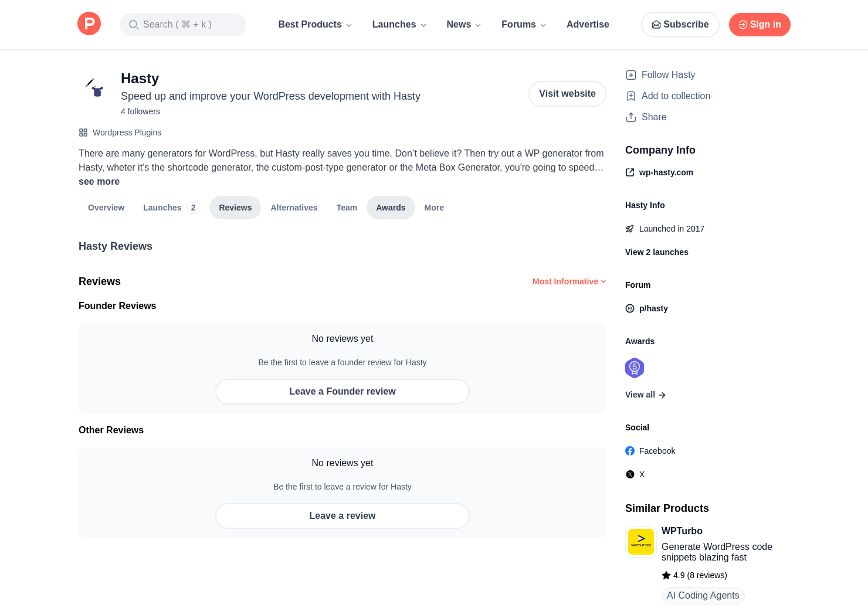Image resolution: width=868 pixels, height=608 pixels.
Task: Switch to the Alternatives tab
Action: pos(294,208)
